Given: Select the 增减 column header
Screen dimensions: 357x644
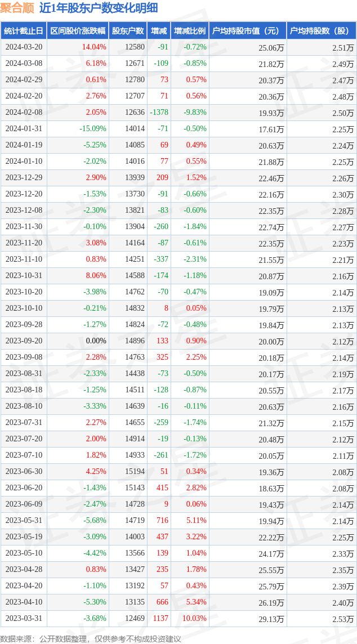Looking at the screenshot, I should (x=159, y=31).
